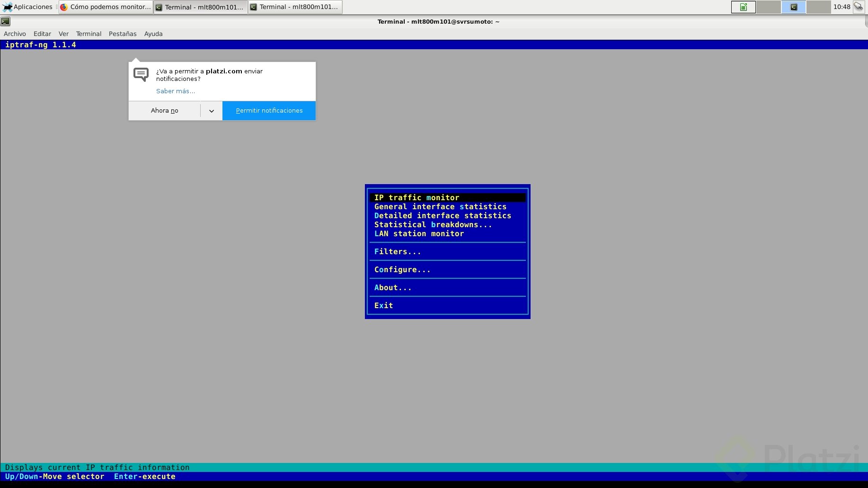Dismiss notifications with "Ahora no"
The width and height of the screenshot is (868, 488).
coord(164,111)
